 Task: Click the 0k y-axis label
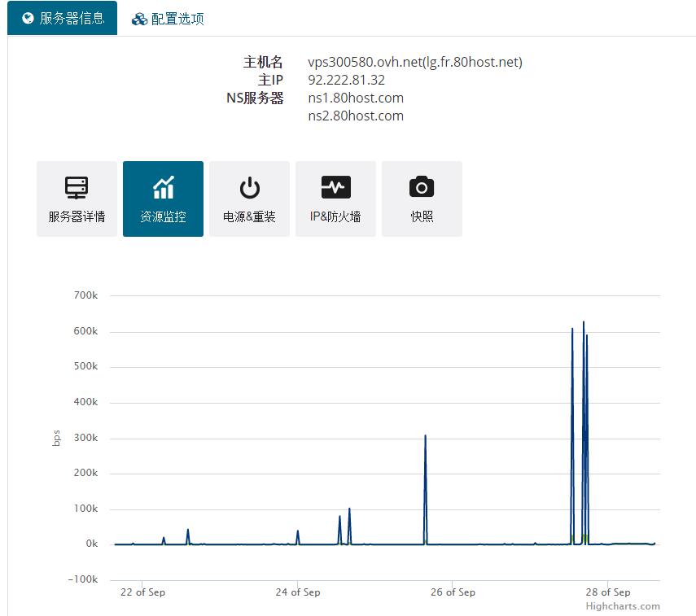[92, 544]
